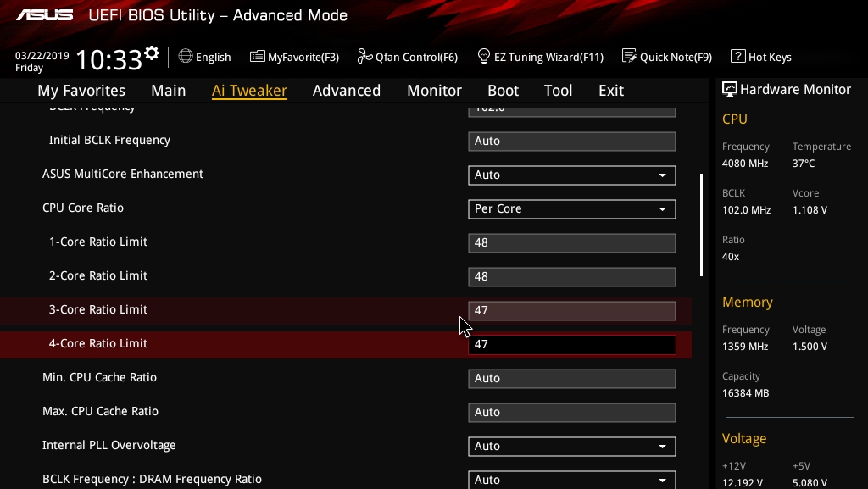This screenshot has width=868, height=489.
Task: Click the 4-Core Ratio Limit field
Action: [572, 345]
